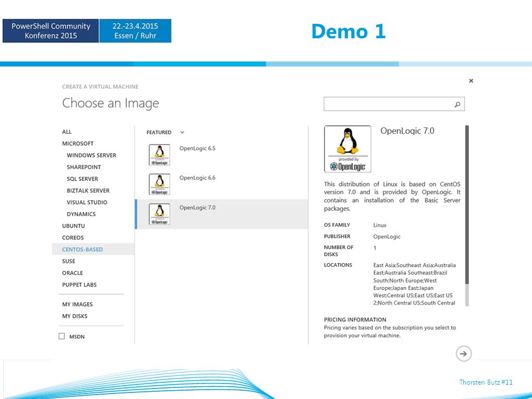Select the OpenLogic 6.6 image name
This screenshot has height=399, width=532.
click(x=197, y=178)
